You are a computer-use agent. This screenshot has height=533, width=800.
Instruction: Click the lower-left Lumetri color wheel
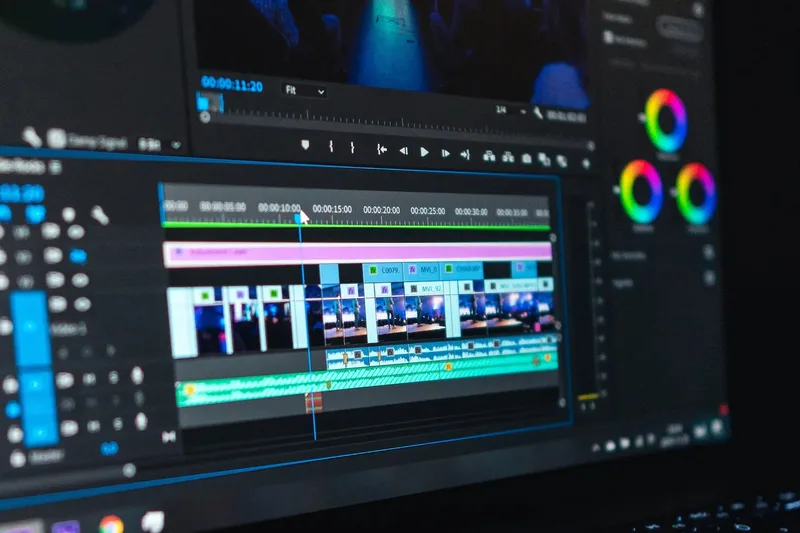pyautogui.click(x=642, y=191)
